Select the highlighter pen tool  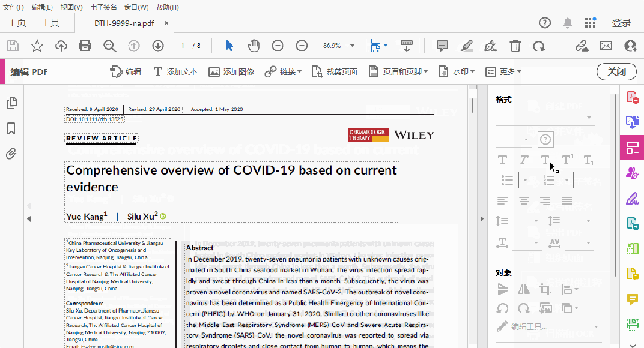(x=467, y=46)
